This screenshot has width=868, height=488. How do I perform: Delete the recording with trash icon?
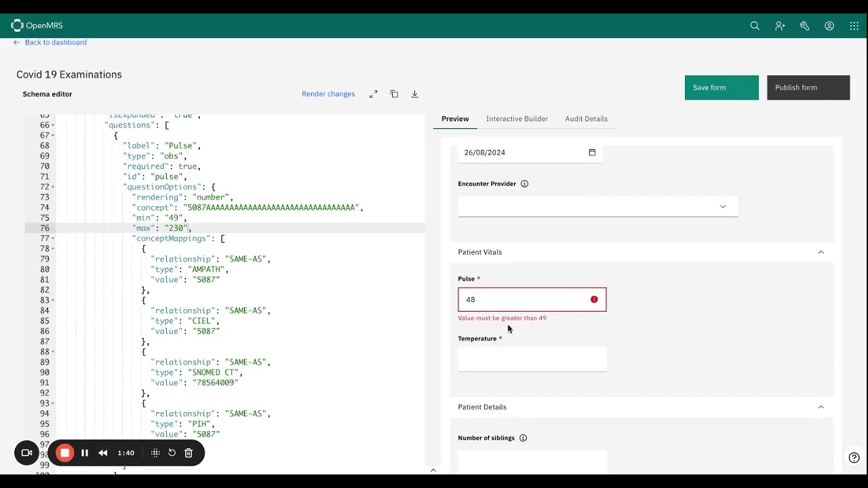[x=189, y=453]
